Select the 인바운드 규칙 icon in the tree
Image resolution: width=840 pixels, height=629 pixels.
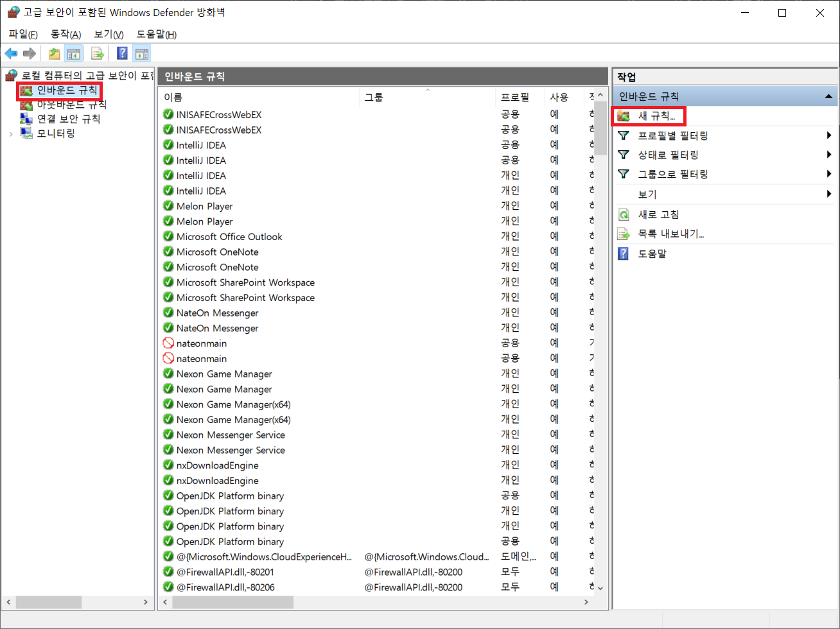26,90
